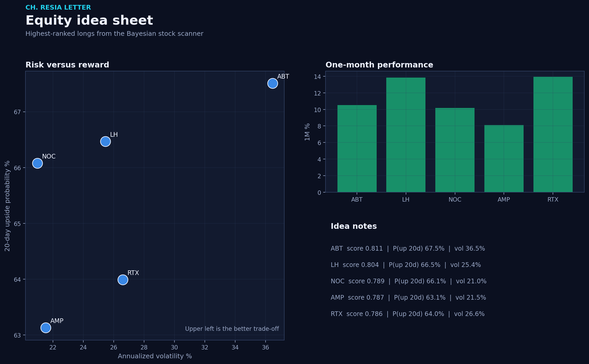Click the AMP x-axis label under bar chart
The width and height of the screenshot is (589, 364).
click(x=504, y=200)
